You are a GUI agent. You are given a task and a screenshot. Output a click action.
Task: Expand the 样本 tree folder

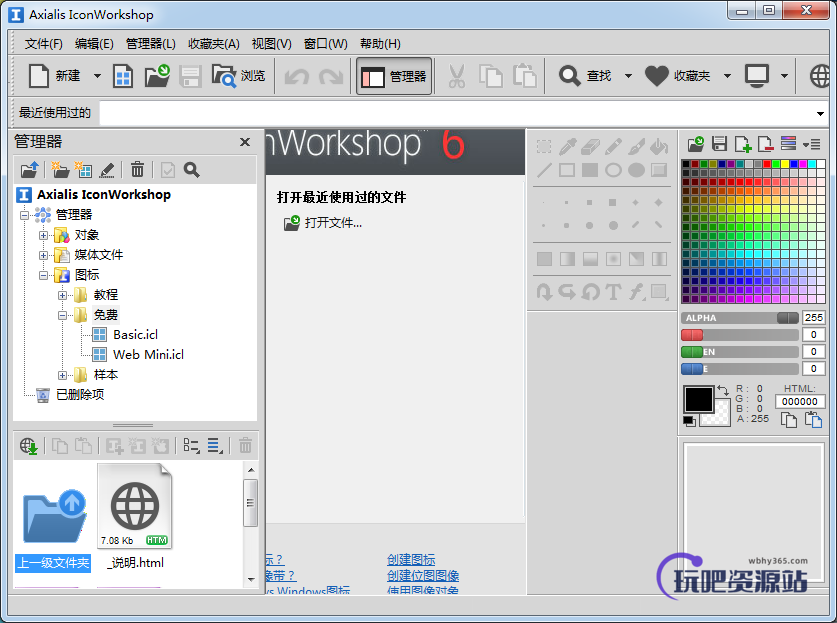tap(62, 375)
